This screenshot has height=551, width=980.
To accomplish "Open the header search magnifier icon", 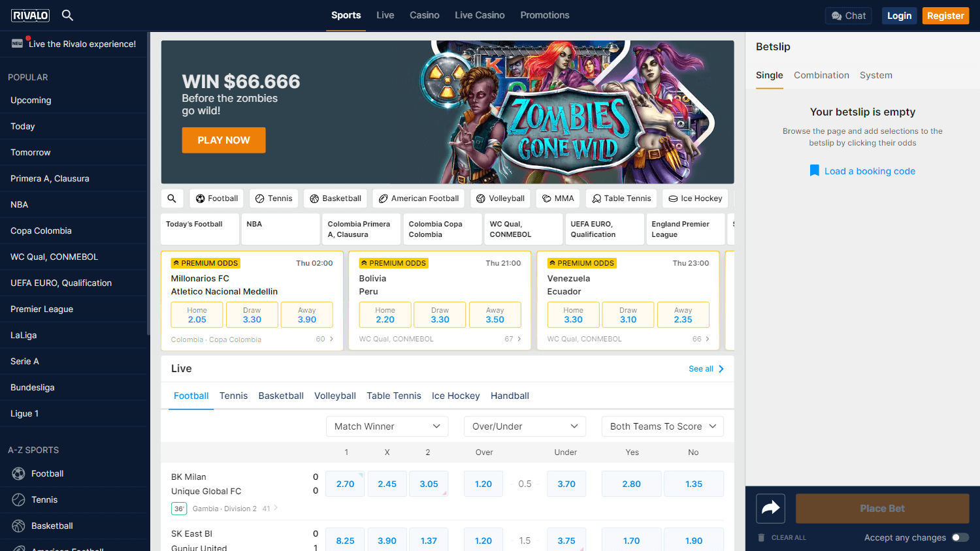I will point(67,15).
